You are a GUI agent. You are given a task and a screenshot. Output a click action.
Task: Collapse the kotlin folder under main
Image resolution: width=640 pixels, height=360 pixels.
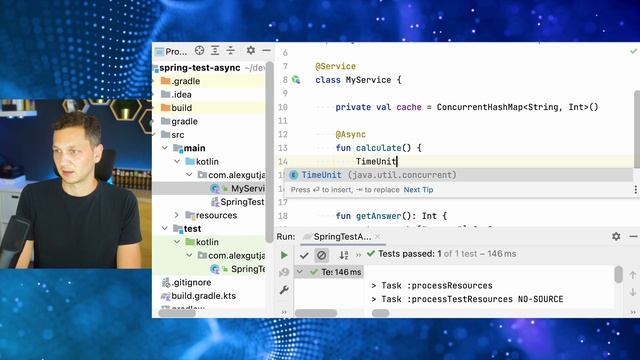point(177,161)
